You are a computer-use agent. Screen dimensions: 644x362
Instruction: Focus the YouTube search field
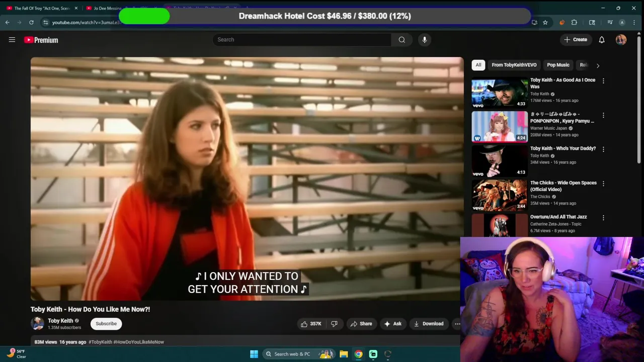pyautogui.click(x=302, y=40)
